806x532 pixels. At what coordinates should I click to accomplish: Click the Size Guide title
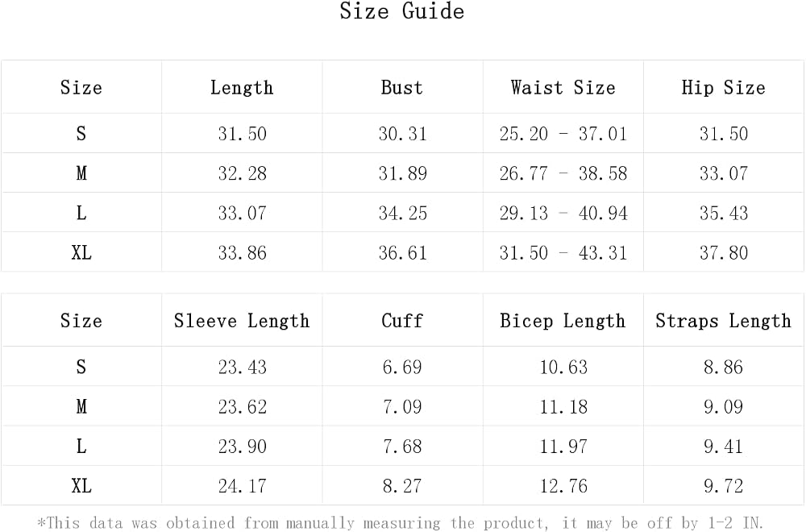point(402,10)
